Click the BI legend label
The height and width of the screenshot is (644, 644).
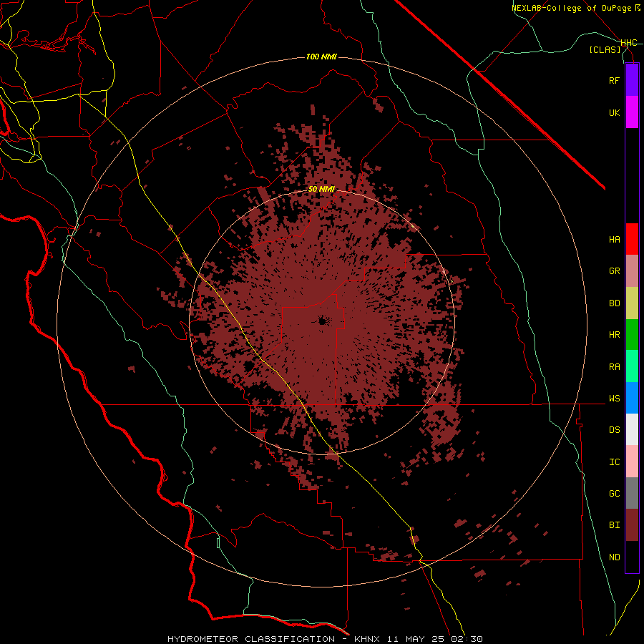tap(614, 525)
